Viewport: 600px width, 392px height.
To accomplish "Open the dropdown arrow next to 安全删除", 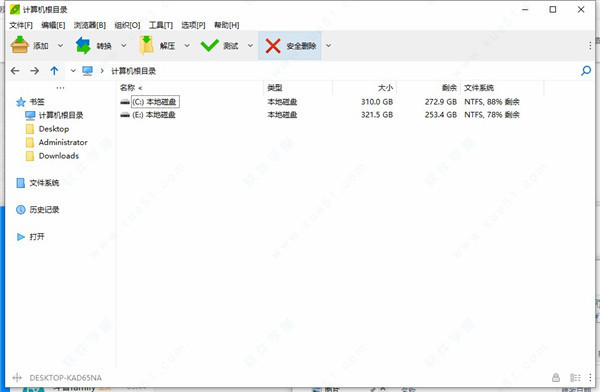I will coord(328,46).
